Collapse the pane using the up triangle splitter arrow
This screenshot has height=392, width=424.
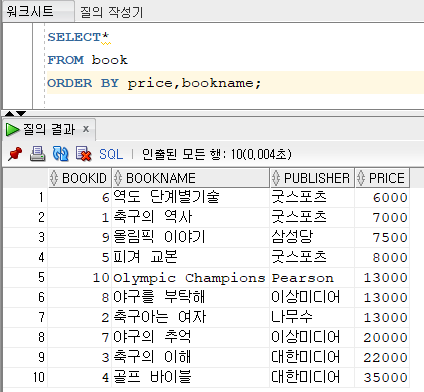pos(9,114)
